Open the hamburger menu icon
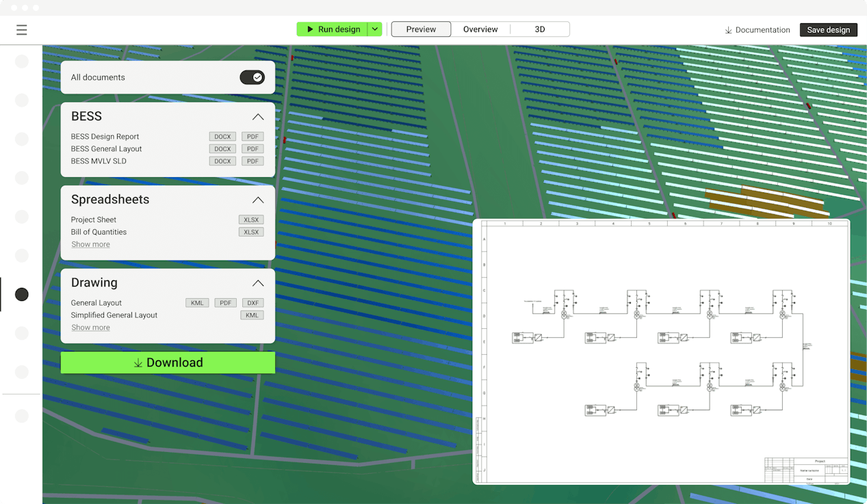The width and height of the screenshot is (867, 504). click(22, 29)
